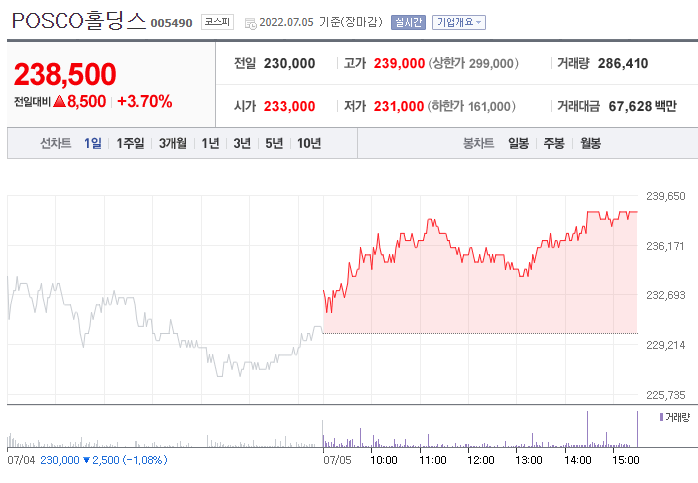Click the date 2022.07.05 기준(장마감)
This screenshot has height=483, width=698.
point(321,22)
